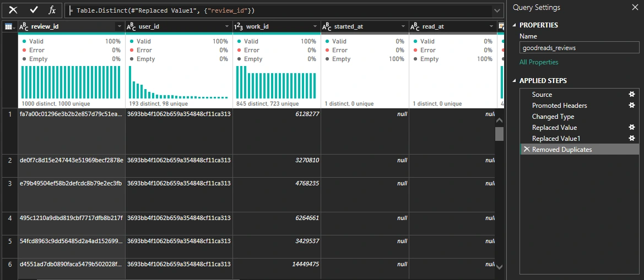Click review_id cell starting fa7a00c01296
The height and width of the screenshot is (280, 644).
[72, 131]
